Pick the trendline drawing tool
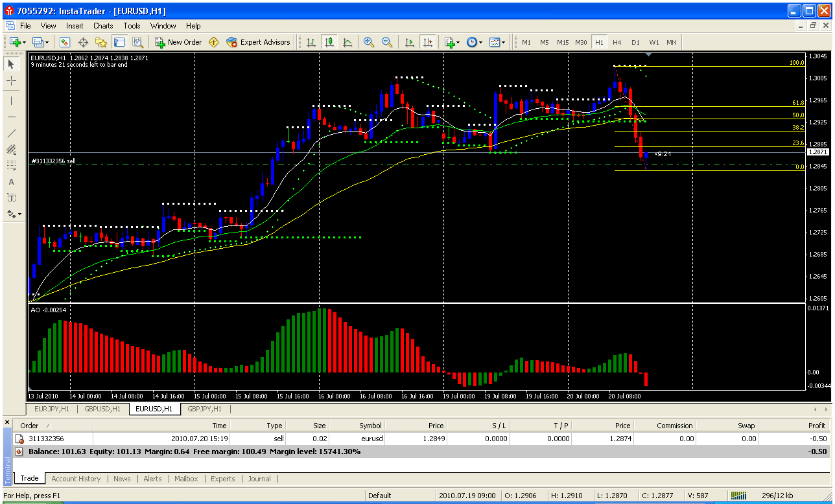The height and width of the screenshot is (504, 835). tap(11, 133)
